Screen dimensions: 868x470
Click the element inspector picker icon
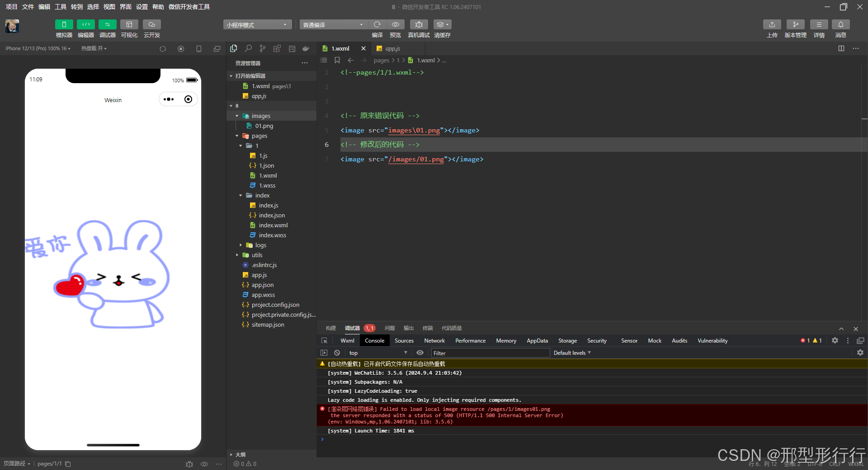(324, 341)
